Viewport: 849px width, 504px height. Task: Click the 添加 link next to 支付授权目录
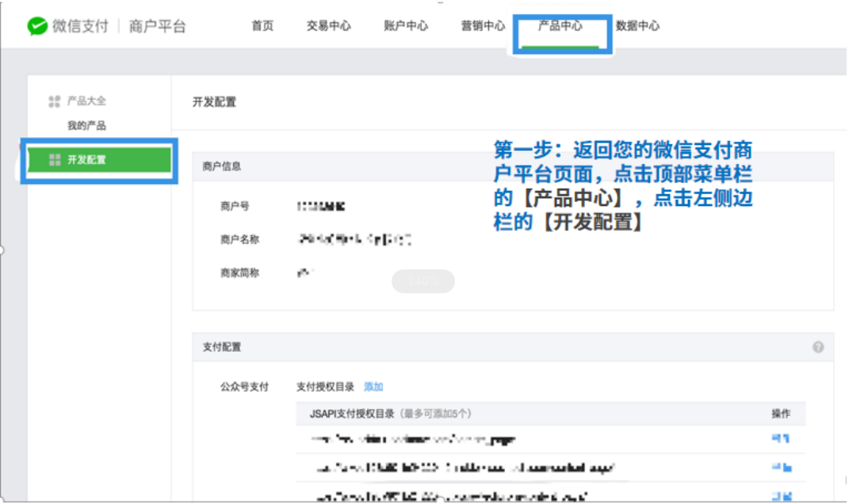373,387
